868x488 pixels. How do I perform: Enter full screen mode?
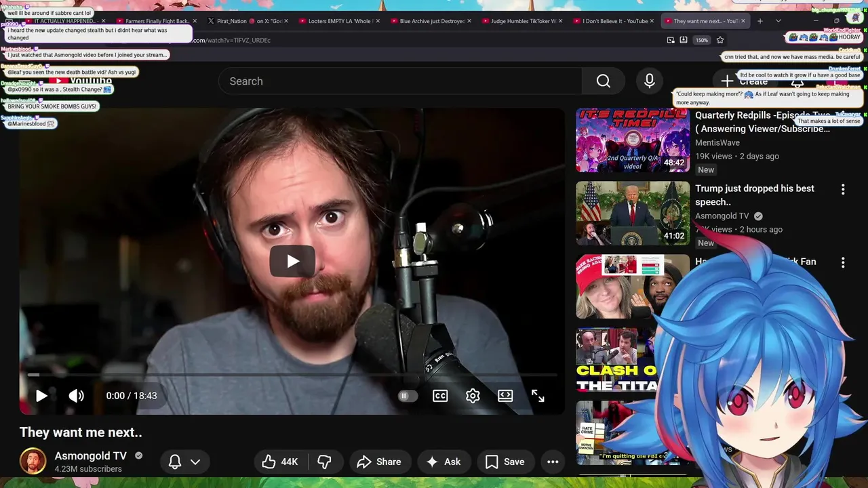[538, 396]
